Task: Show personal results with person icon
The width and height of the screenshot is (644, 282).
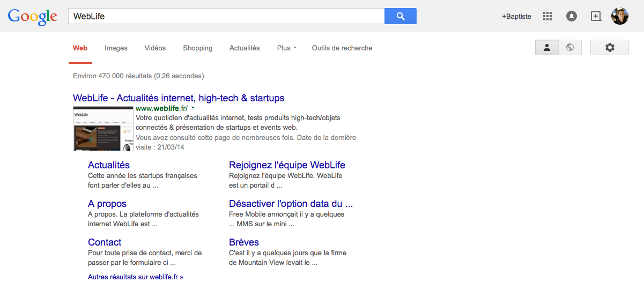Action: 547,48
